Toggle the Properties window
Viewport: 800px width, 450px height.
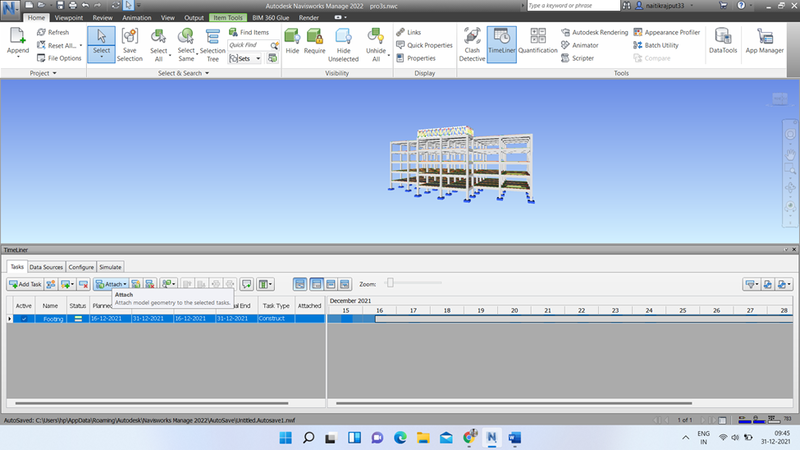416,58
